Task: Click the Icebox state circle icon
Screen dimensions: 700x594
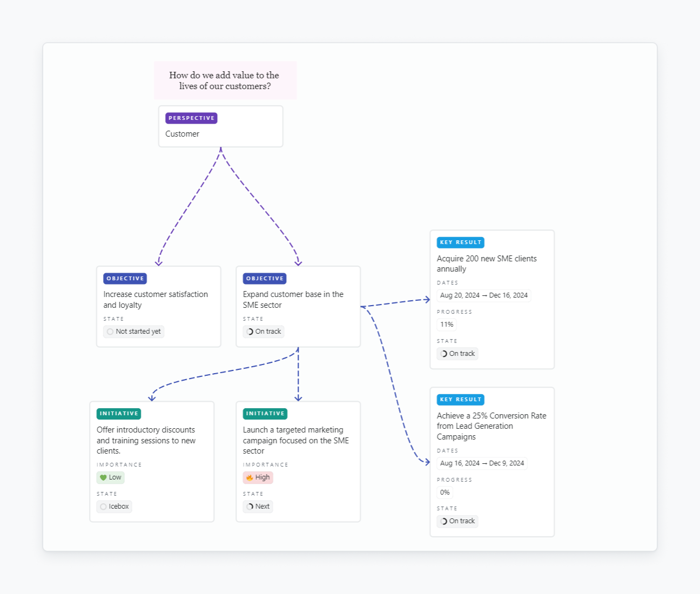Action: tap(103, 507)
